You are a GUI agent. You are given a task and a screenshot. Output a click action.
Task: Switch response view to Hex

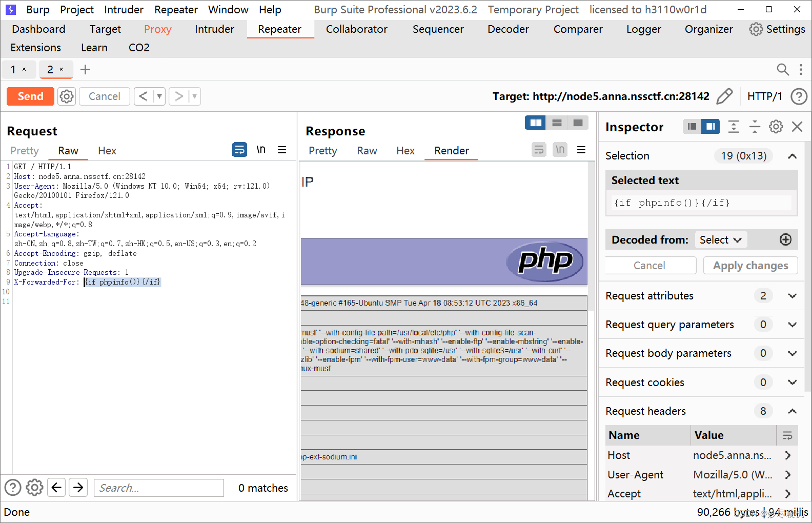coord(405,151)
